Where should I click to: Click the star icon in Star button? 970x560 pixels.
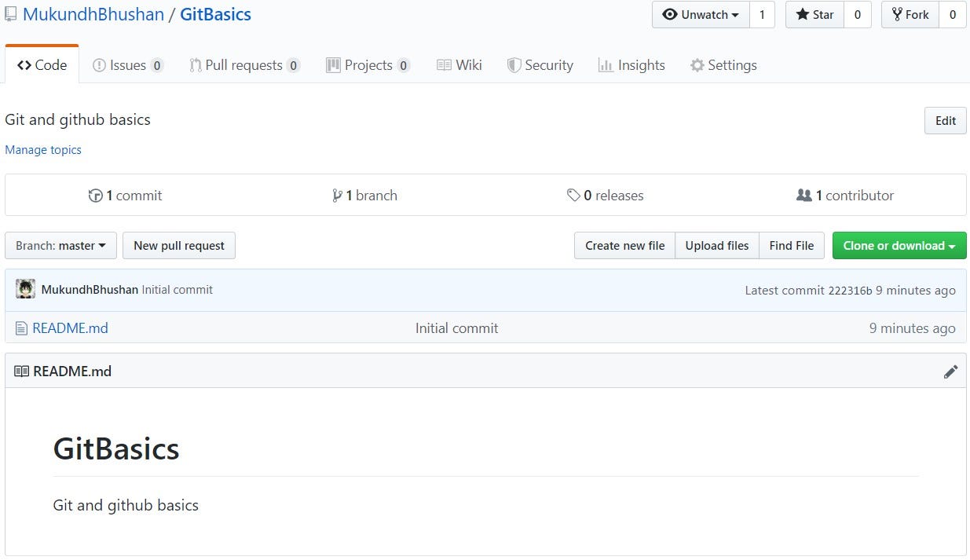click(x=802, y=14)
